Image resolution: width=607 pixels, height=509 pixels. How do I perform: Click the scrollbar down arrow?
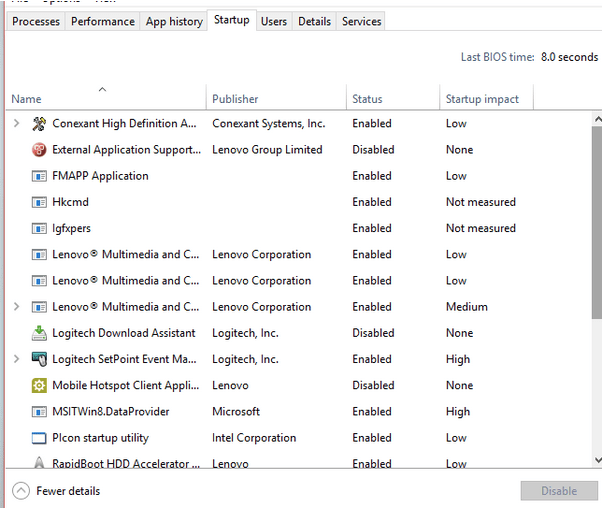598,460
